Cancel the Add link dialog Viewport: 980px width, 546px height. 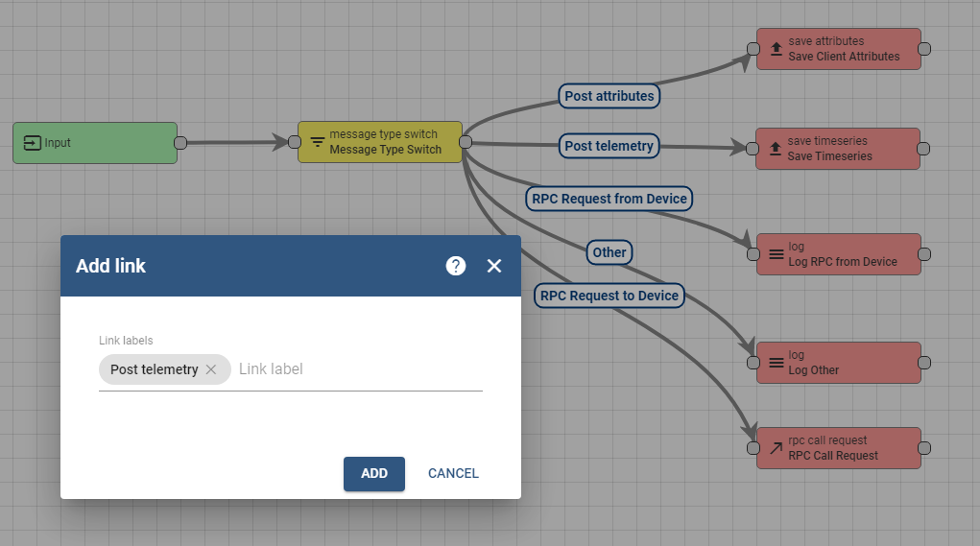453,473
